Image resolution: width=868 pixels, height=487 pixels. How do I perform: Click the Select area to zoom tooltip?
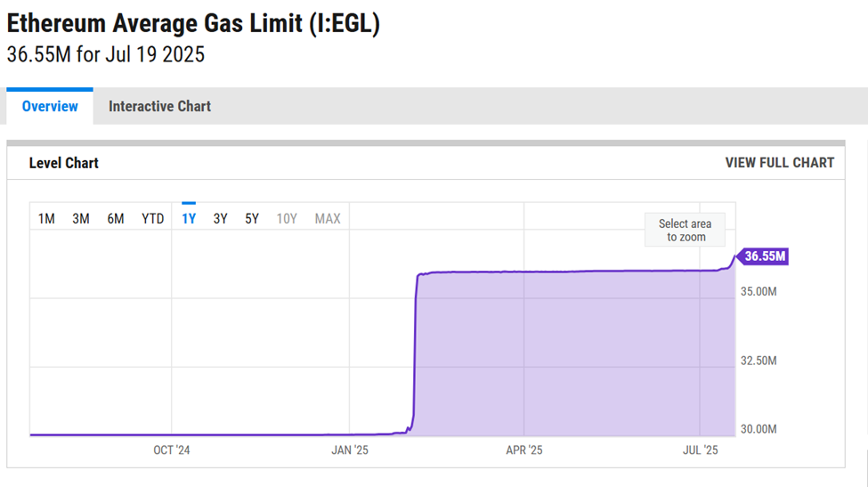pos(685,230)
